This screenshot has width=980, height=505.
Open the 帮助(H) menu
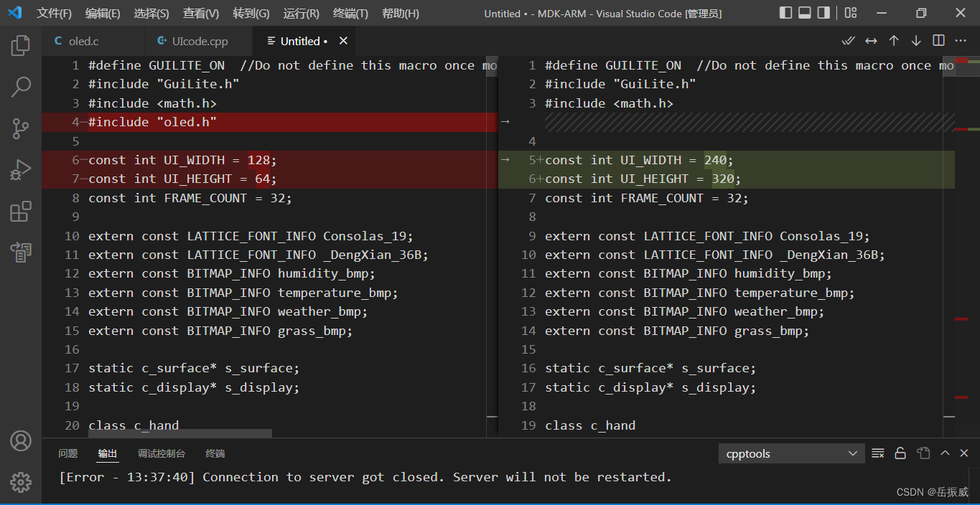[401, 14]
